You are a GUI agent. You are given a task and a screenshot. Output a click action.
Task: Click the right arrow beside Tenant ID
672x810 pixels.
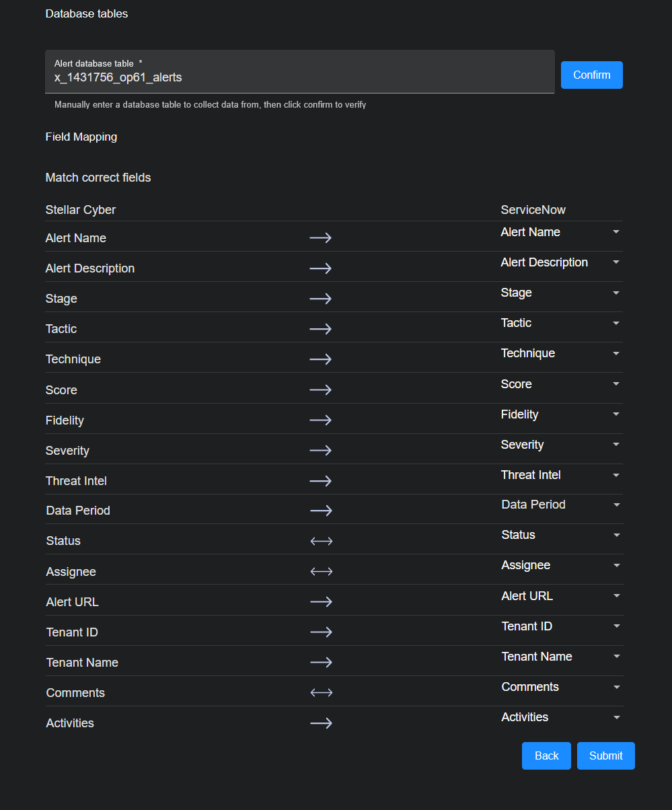pyautogui.click(x=321, y=632)
